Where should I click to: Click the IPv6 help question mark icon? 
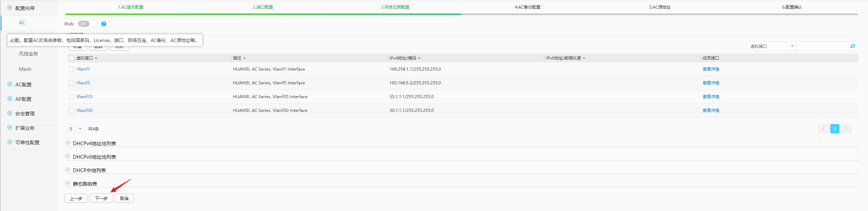[x=104, y=24]
